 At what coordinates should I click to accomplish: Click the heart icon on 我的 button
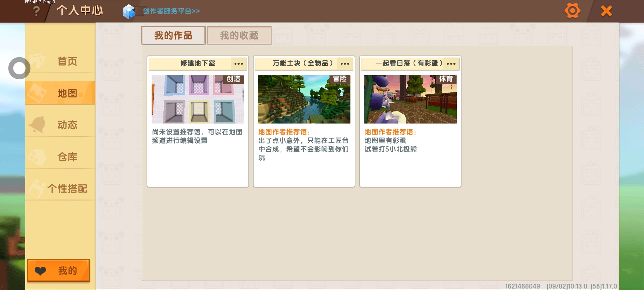(41, 271)
